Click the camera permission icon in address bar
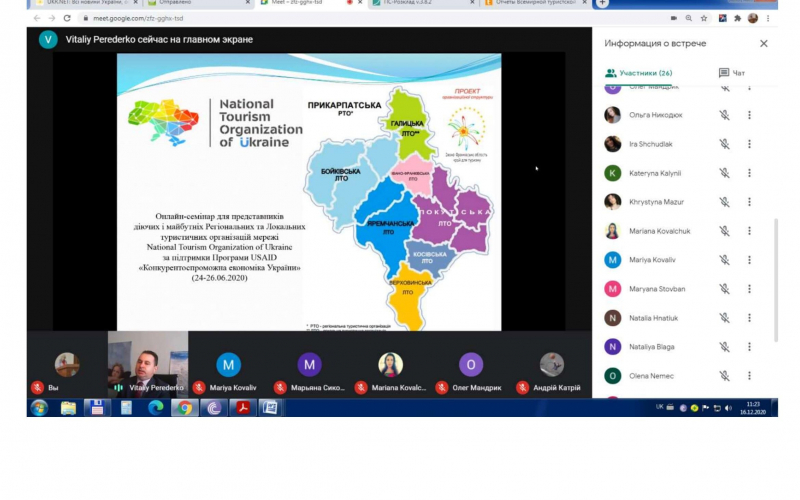The height and width of the screenshot is (500, 800). pos(673,18)
